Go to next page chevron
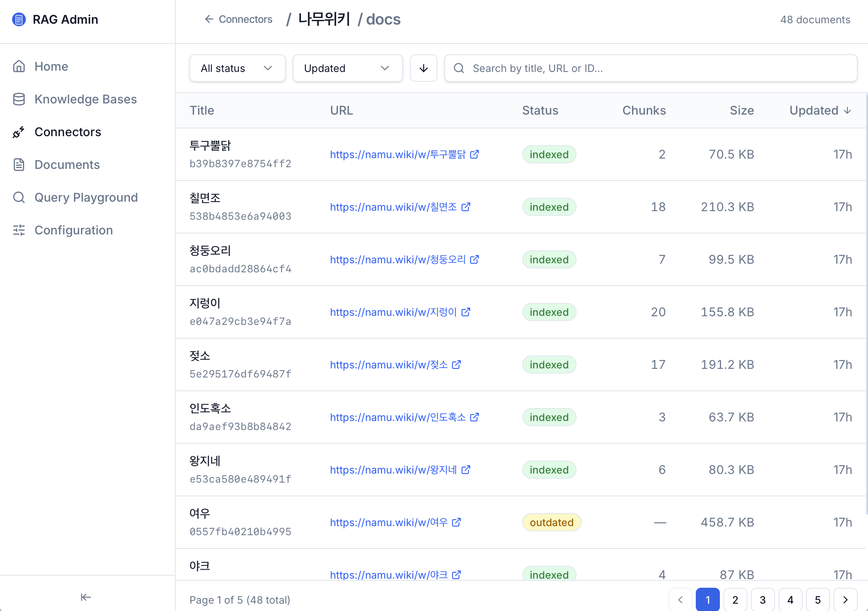 point(846,600)
